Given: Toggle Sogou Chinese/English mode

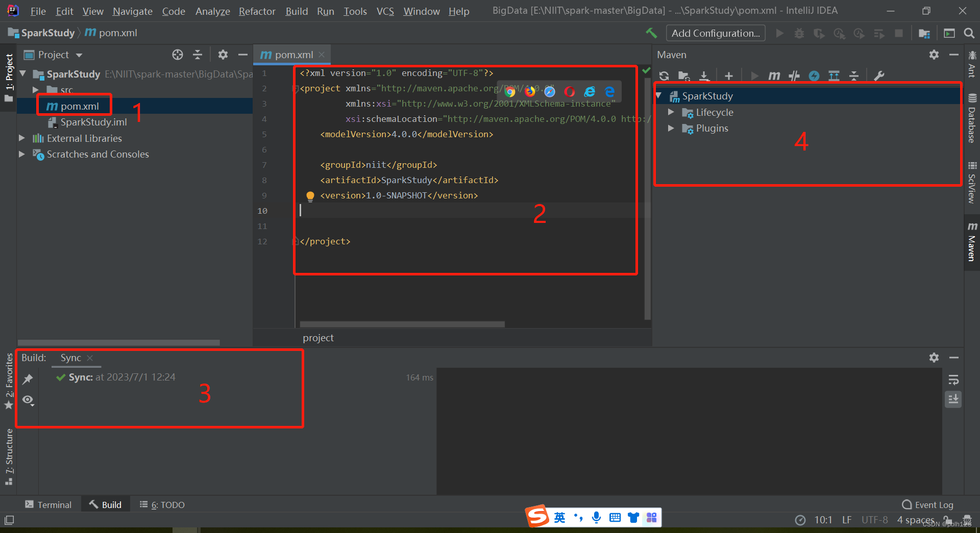Looking at the screenshot, I should tap(560, 518).
